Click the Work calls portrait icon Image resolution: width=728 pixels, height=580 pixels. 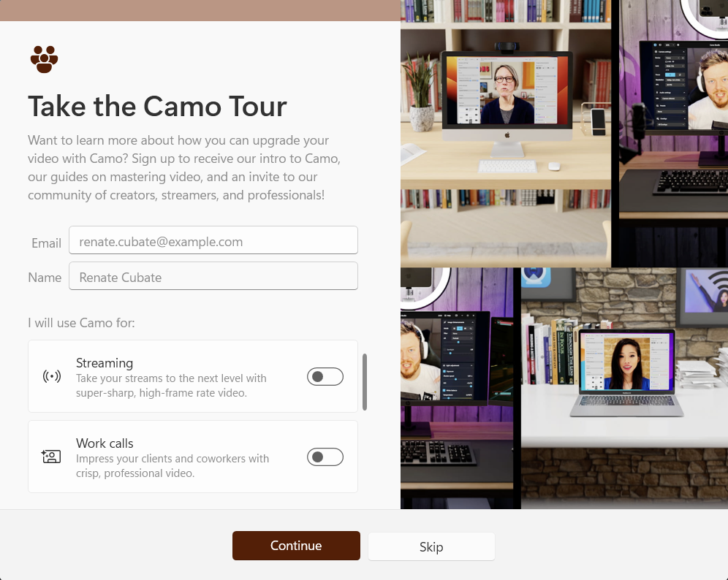point(51,457)
